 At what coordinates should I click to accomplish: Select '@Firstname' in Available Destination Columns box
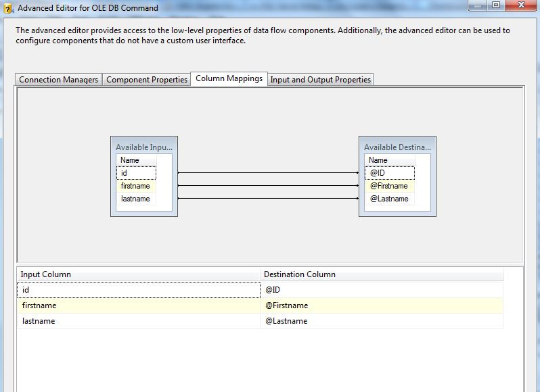(388, 186)
